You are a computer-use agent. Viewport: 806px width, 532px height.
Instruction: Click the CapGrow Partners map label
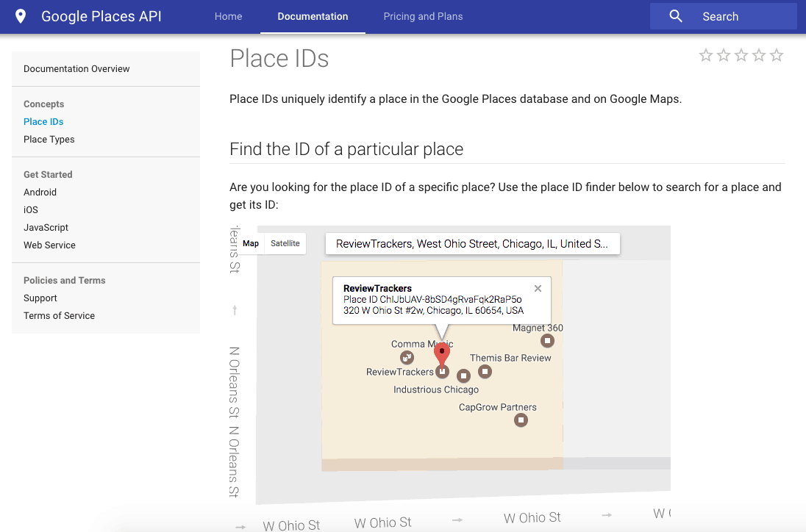[498, 407]
